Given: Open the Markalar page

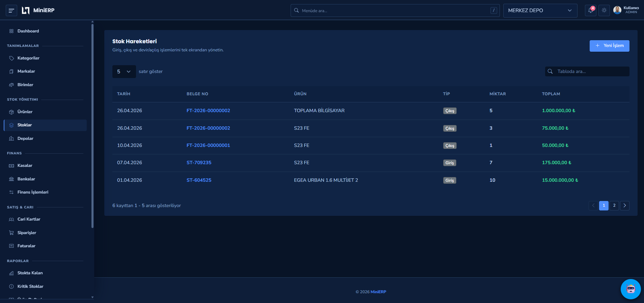Looking at the screenshot, I should click(x=45, y=71).
